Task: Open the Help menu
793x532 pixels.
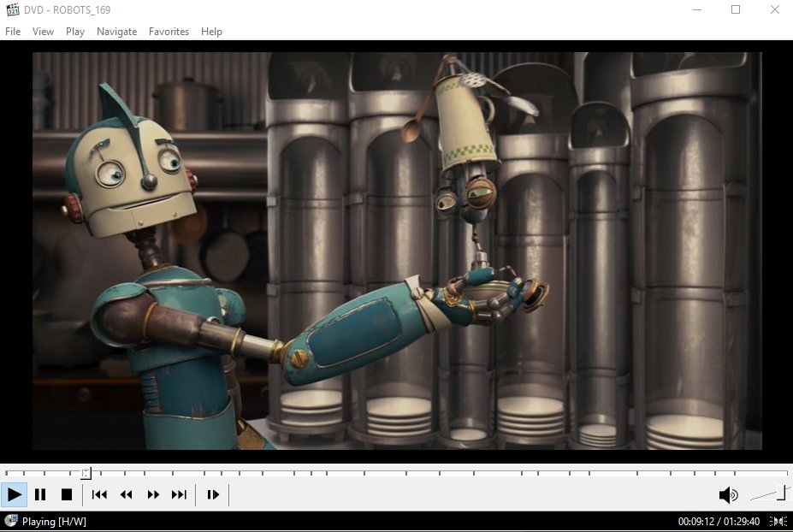Action: point(211,31)
